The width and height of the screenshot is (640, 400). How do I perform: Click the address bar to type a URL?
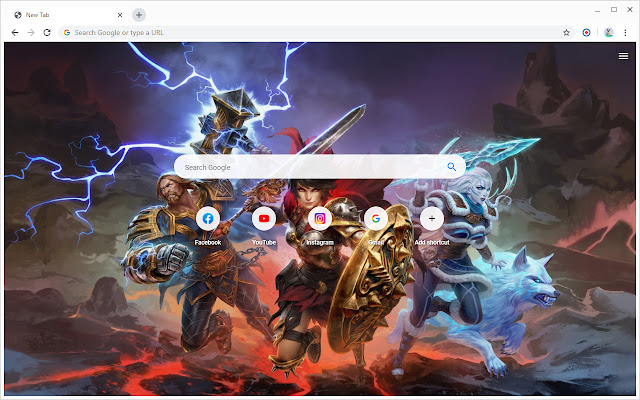point(316,33)
